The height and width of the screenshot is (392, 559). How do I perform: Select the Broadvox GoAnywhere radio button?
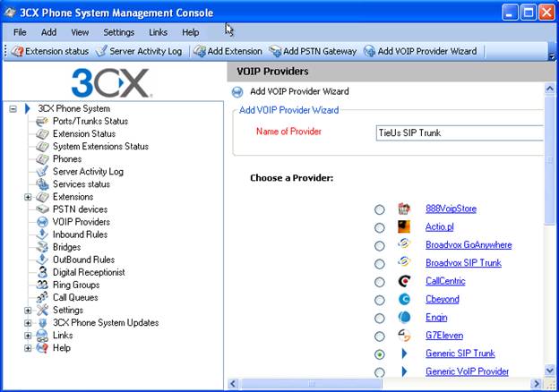[x=379, y=245]
